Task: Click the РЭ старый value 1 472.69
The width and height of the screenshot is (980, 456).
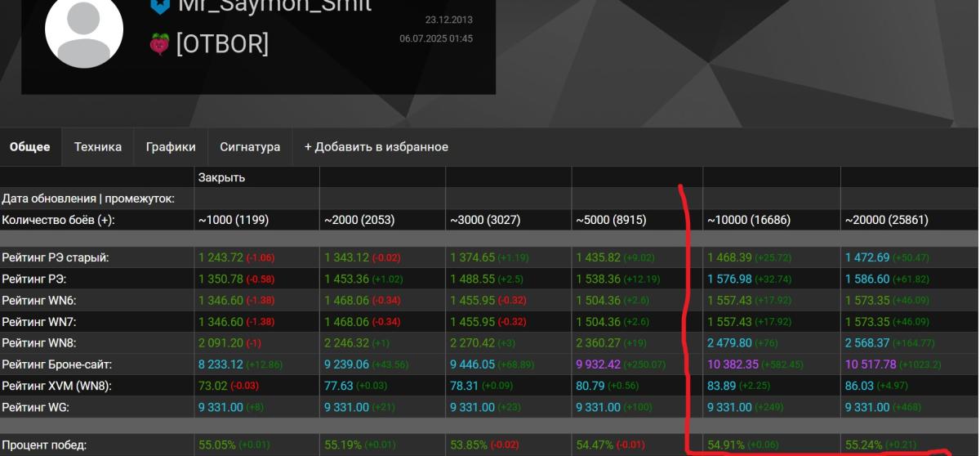Action: tap(868, 257)
